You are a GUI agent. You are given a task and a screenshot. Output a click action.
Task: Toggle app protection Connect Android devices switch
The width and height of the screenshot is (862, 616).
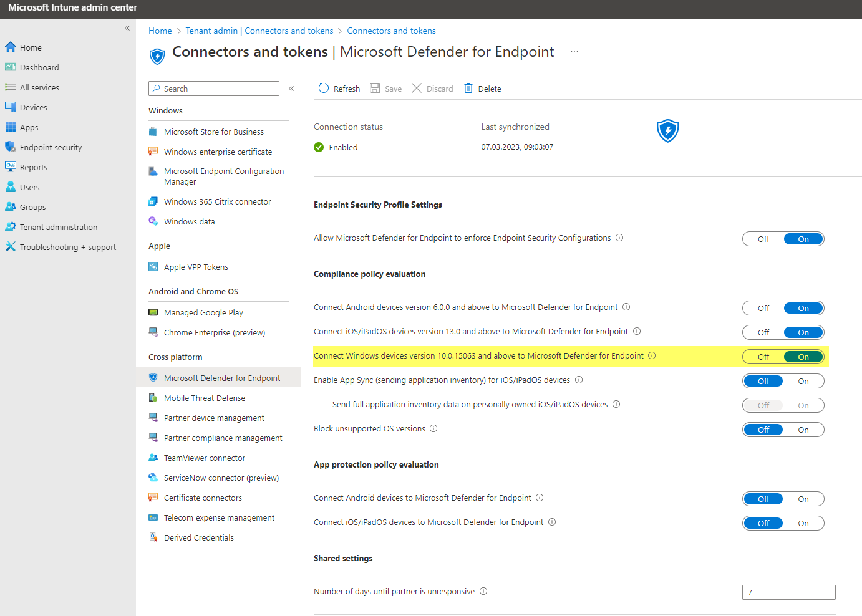pyautogui.click(x=783, y=499)
